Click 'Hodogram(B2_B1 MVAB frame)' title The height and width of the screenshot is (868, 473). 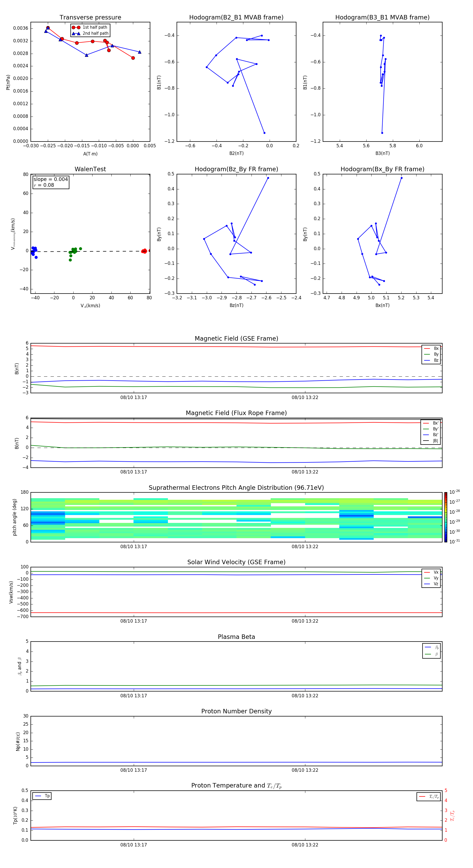(x=236, y=18)
